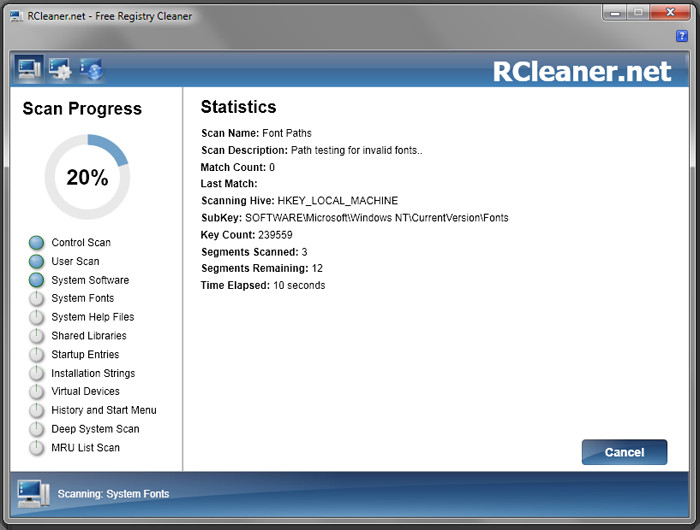Select the Startup Entries scan item

tap(85, 355)
